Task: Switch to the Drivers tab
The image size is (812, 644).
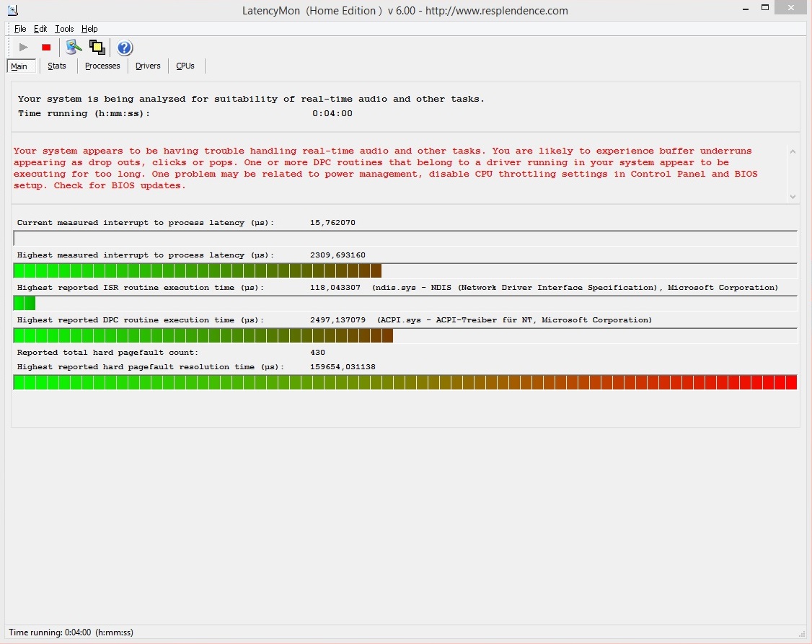Action: 148,66
